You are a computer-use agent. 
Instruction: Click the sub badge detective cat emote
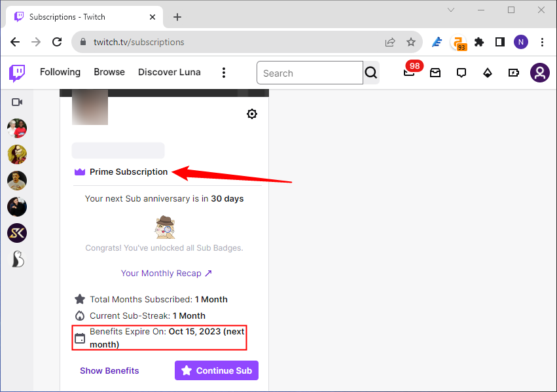pos(165,227)
